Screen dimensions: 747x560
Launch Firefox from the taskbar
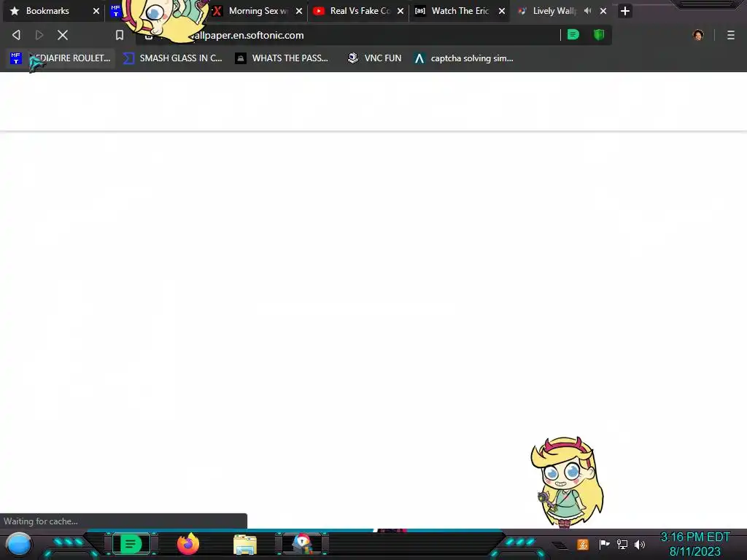tap(188, 544)
